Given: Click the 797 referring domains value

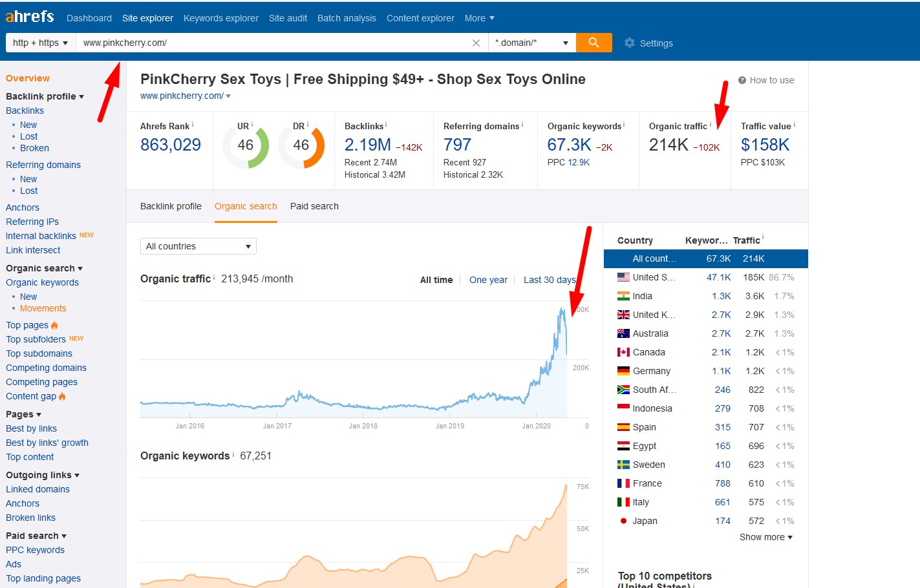Looking at the screenshot, I should tap(457, 145).
